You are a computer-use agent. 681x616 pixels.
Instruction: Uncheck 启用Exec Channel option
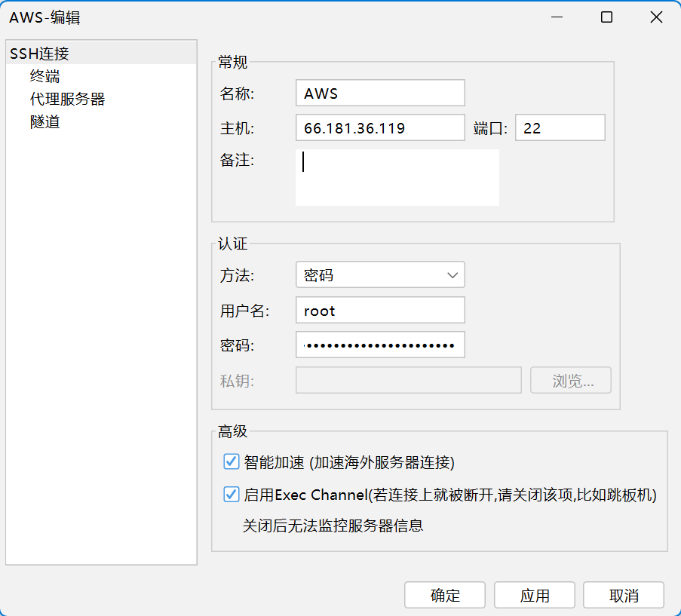pos(232,495)
